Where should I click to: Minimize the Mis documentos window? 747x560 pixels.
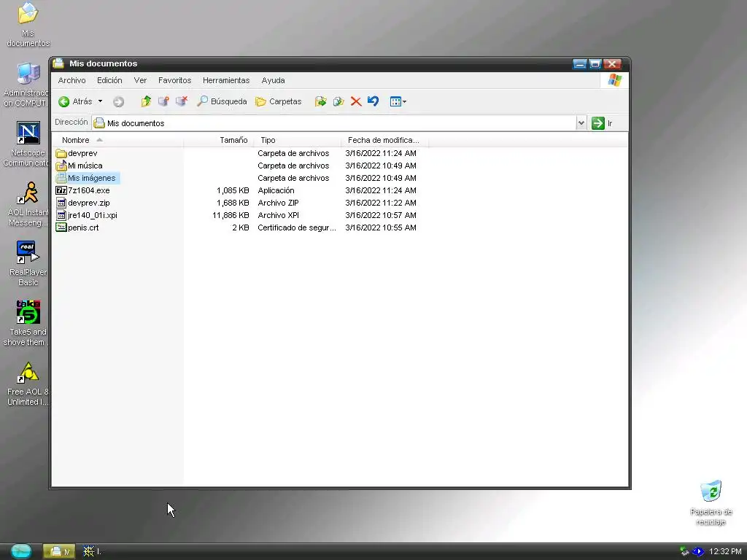click(579, 64)
